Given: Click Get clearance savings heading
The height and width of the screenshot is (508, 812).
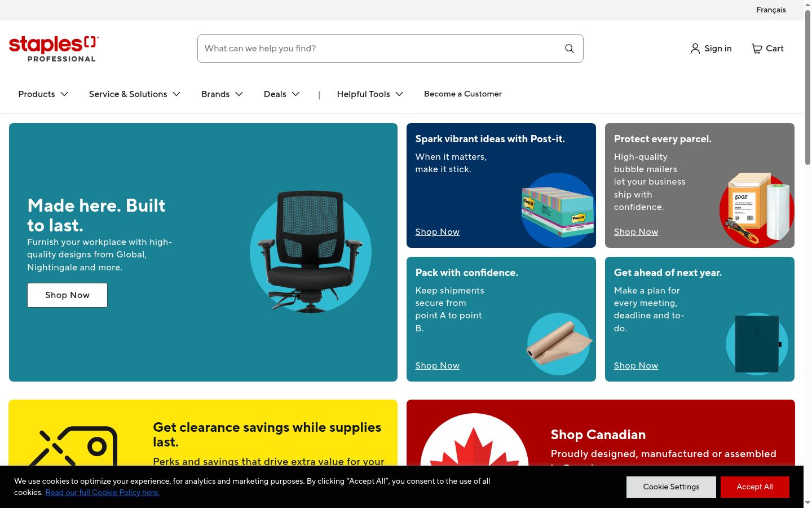Looking at the screenshot, I should [x=267, y=435].
